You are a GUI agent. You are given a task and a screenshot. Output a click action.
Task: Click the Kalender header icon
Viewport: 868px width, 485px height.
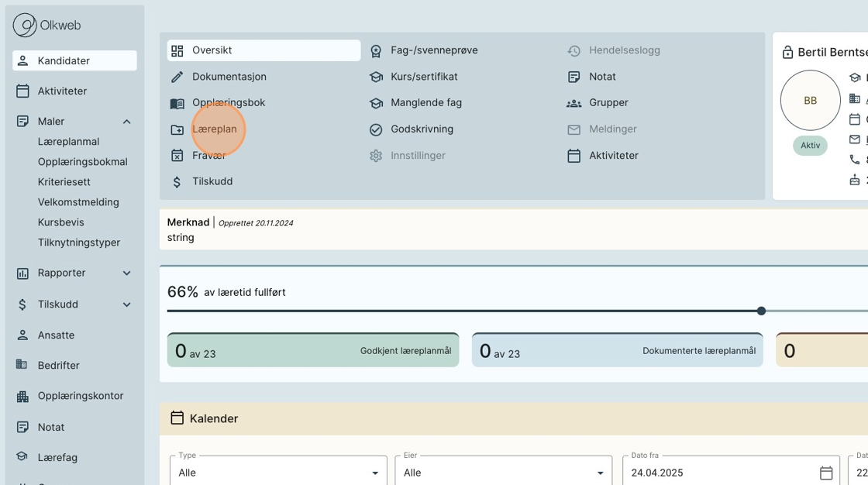coord(177,418)
